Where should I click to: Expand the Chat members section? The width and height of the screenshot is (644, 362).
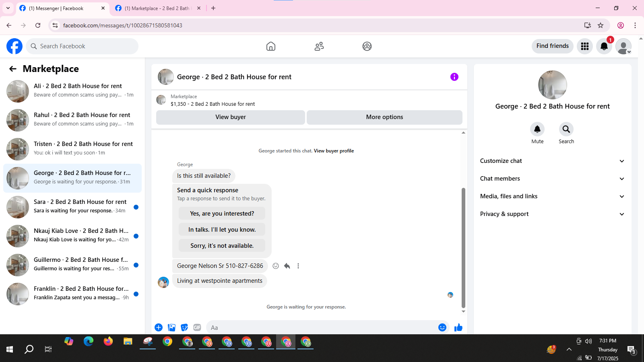553,179
